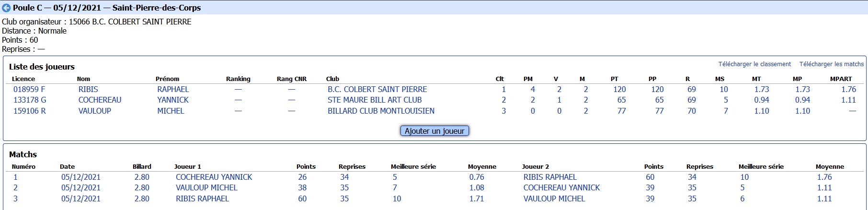This screenshot has width=868, height=210.
Task: Open player RIBIS name link
Action: click(x=88, y=89)
